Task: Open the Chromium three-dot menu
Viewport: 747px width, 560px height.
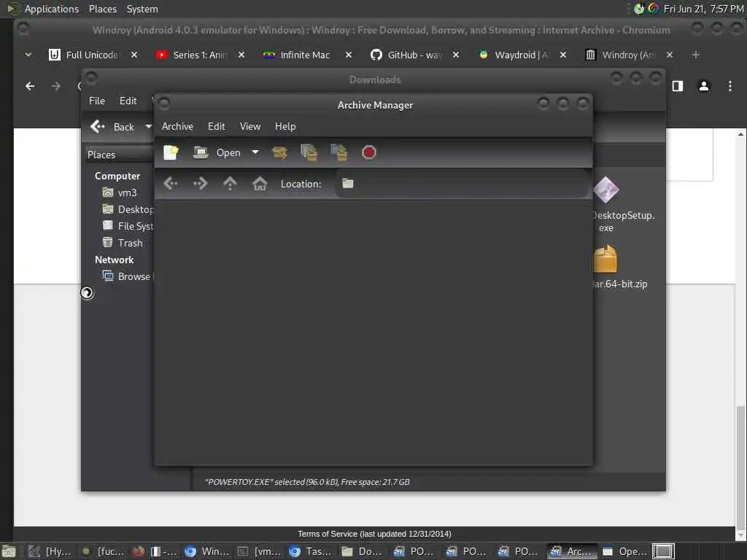Action: click(729, 86)
